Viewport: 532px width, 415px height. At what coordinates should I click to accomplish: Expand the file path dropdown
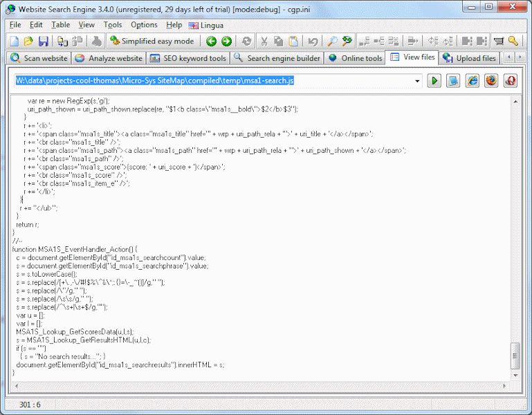[417, 81]
